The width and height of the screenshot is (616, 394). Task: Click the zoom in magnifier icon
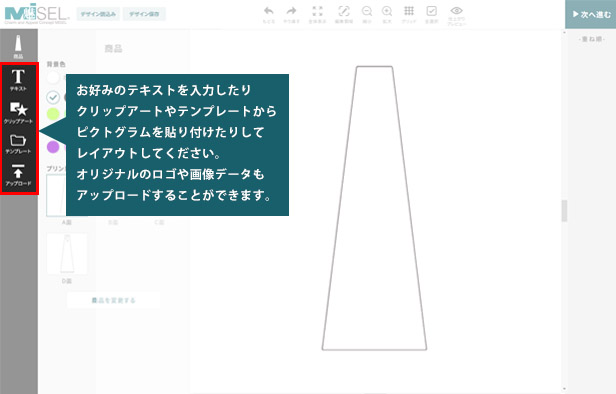[x=387, y=14]
